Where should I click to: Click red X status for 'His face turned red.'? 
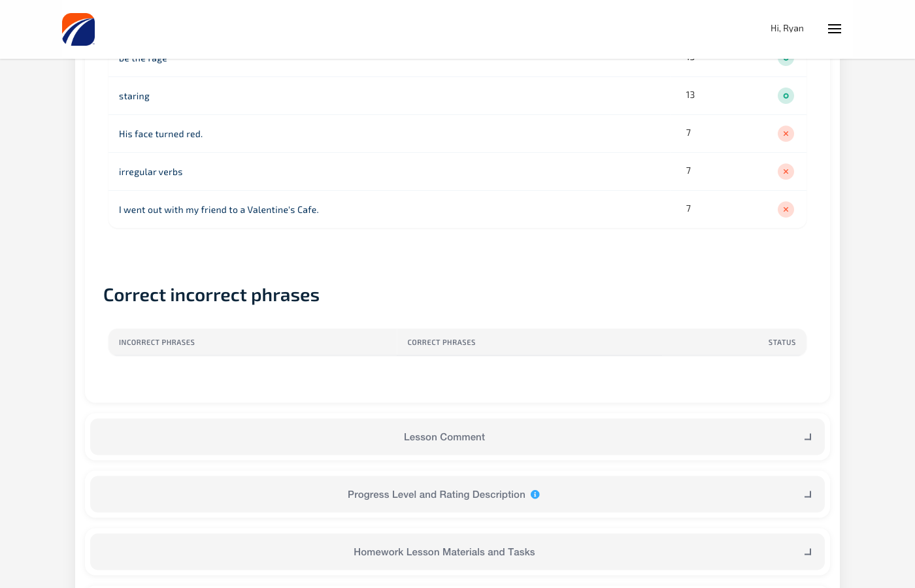point(786,134)
